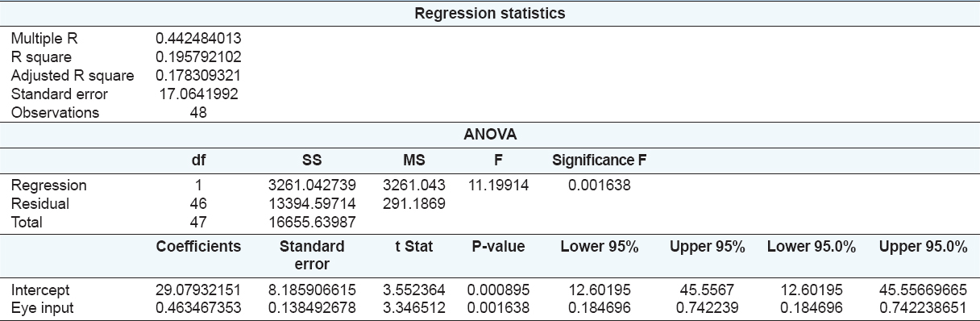Select the t Stat column header
The width and height of the screenshot is (980, 321).
pyautogui.click(x=416, y=247)
